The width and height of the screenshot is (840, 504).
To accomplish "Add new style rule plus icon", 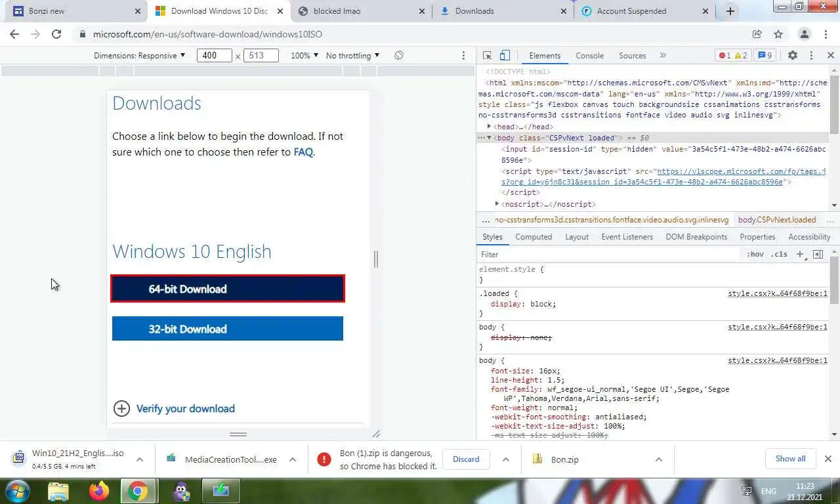I will click(x=800, y=254).
